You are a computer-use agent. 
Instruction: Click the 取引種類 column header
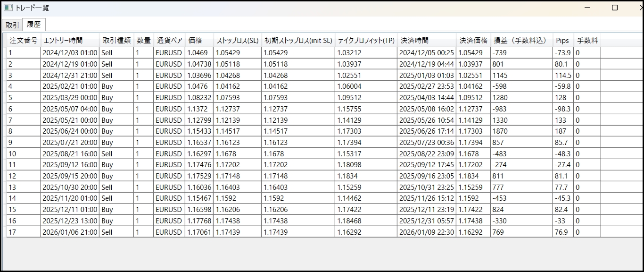coord(116,41)
